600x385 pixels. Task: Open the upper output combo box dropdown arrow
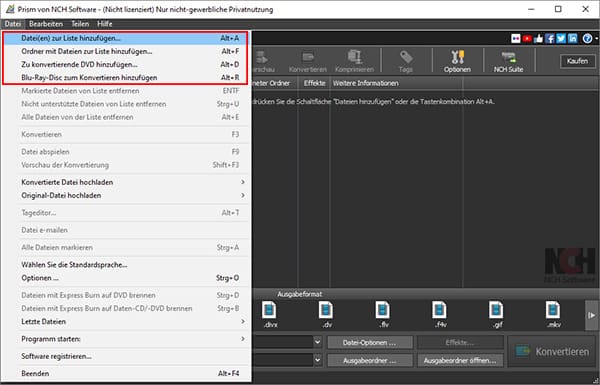coord(317,342)
